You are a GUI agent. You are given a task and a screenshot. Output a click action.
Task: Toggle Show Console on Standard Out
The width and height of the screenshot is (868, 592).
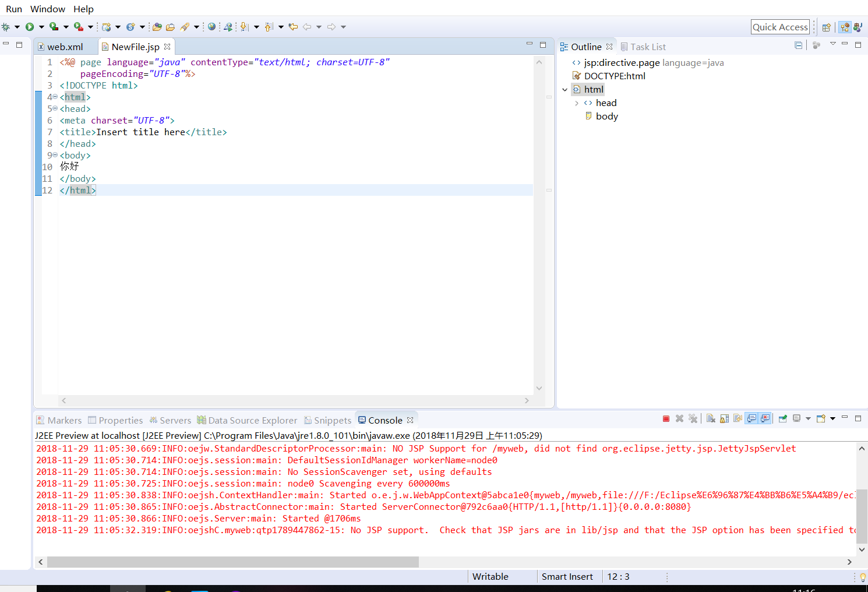click(751, 418)
